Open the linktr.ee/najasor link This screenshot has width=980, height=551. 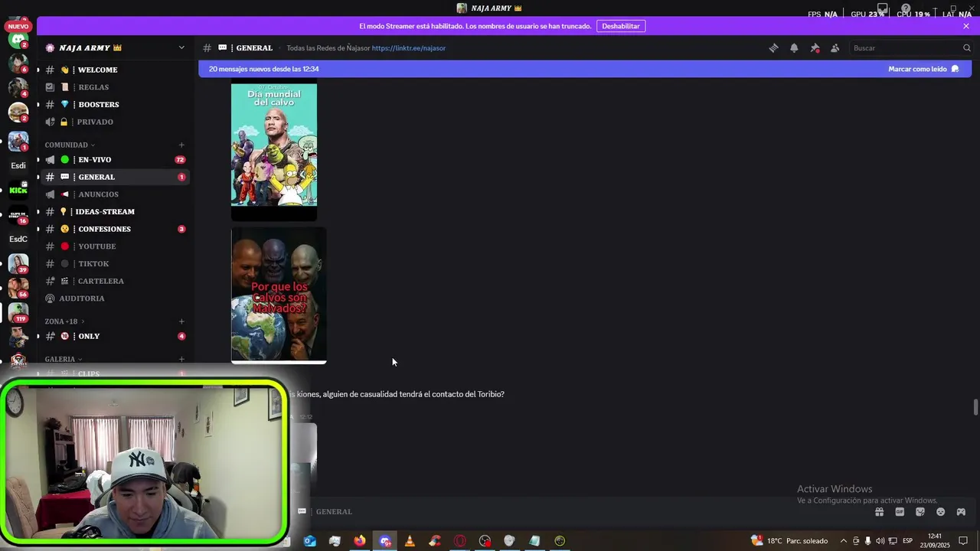pos(409,47)
